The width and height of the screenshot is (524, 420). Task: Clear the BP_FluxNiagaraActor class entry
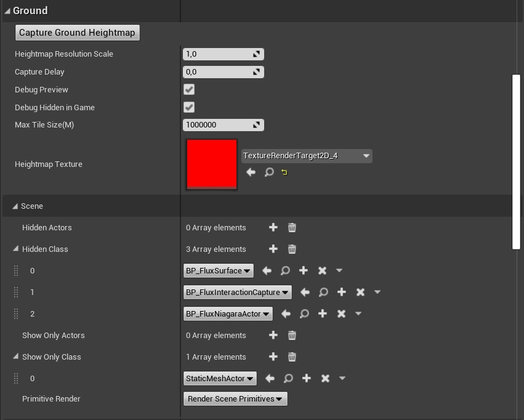341,313
